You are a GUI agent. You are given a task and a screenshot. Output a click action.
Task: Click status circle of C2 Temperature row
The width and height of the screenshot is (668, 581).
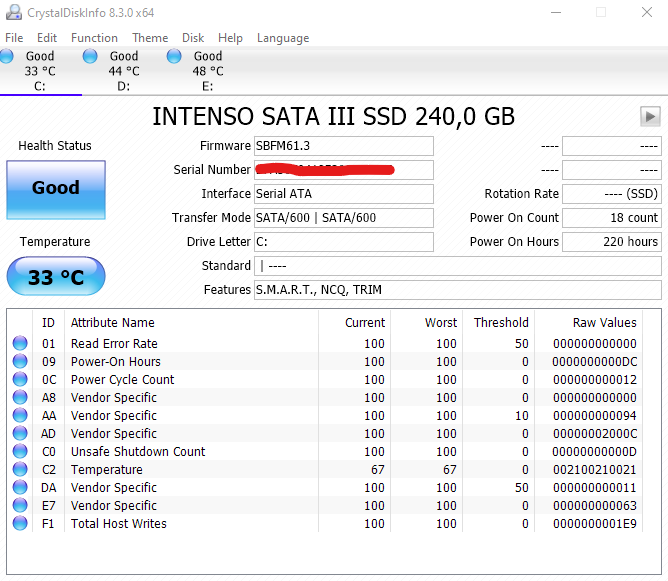click(20, 469)
